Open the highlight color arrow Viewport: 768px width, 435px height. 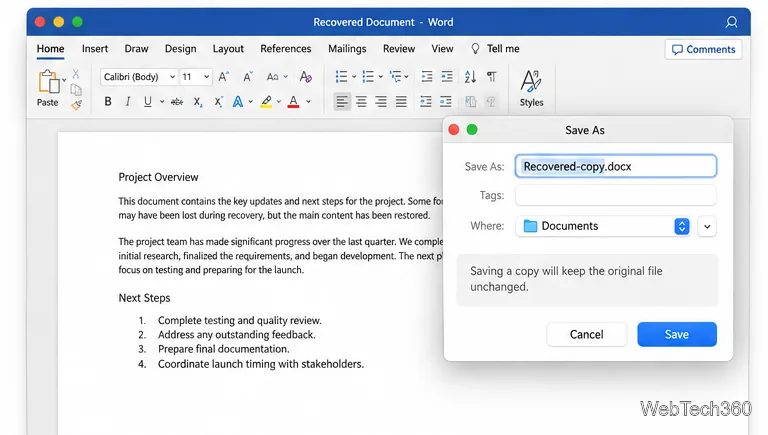click(x=279, y=102)
